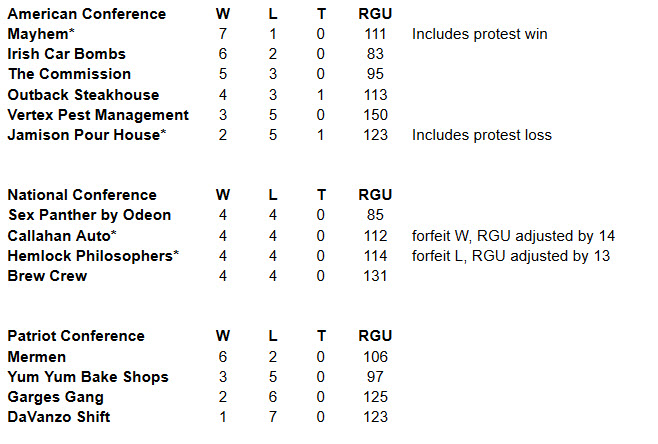Select The Commission team row label

(x=69, y=74)
